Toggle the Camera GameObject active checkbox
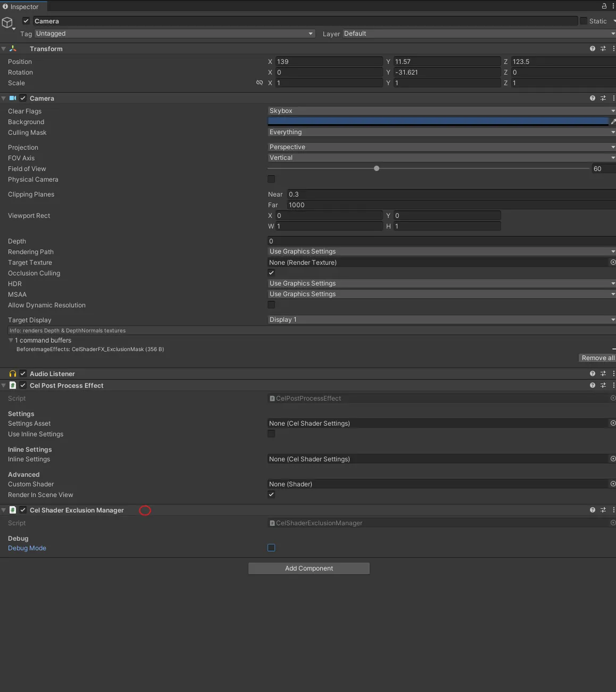 tap(26, 21)
